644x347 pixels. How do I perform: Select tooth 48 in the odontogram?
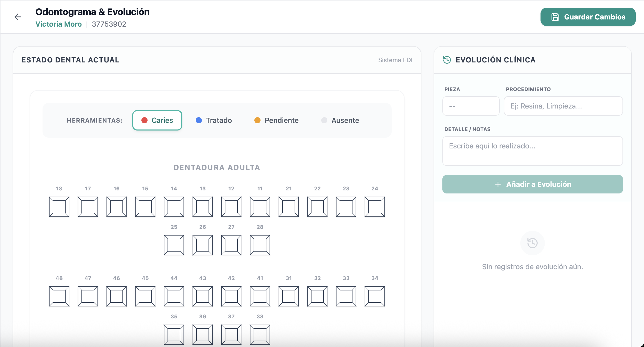[59, 296]
